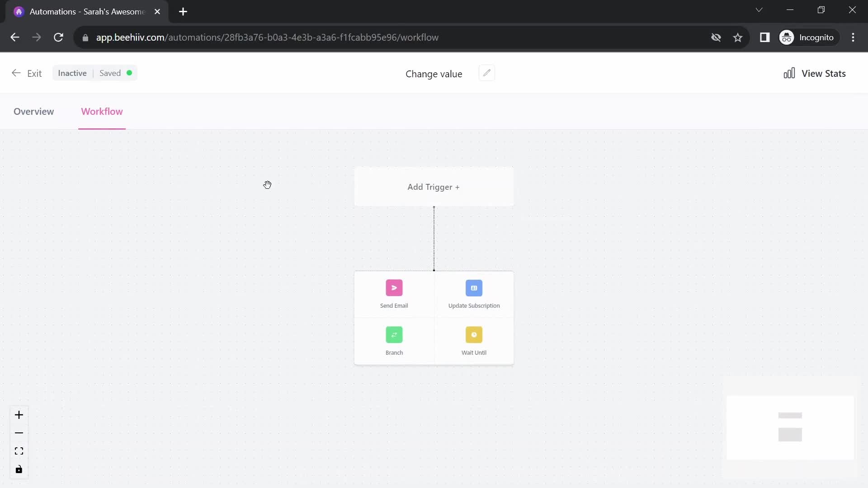The height and width of the screenshot is (488, 868).
Task: Switch to the Overview tab
Action: pyautogui.click(x=33, y=111)
